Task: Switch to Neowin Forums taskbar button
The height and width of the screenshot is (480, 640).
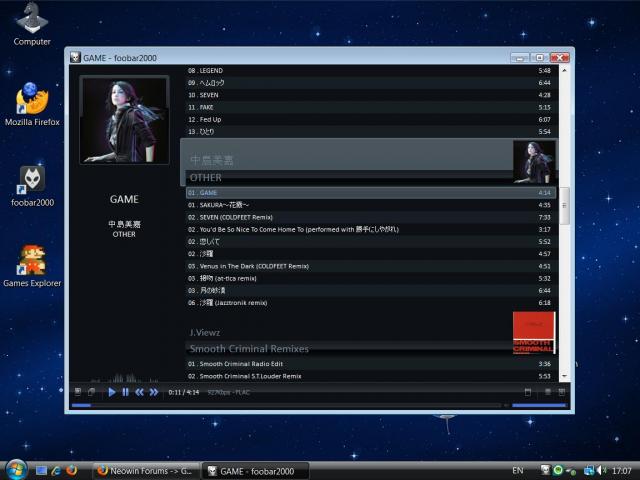Action: tap(147, 471)
